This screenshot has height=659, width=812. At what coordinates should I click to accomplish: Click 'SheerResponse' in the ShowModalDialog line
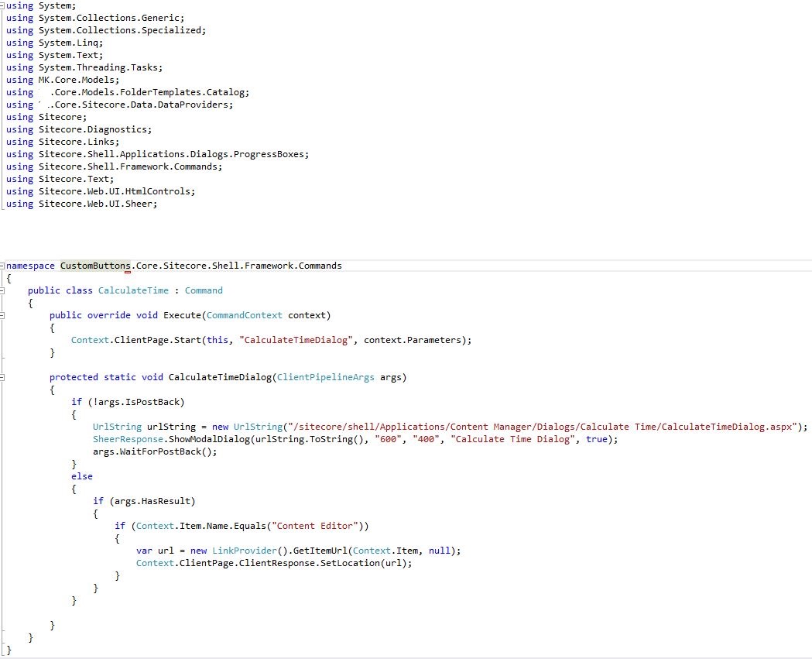click(x=128, y=440)
